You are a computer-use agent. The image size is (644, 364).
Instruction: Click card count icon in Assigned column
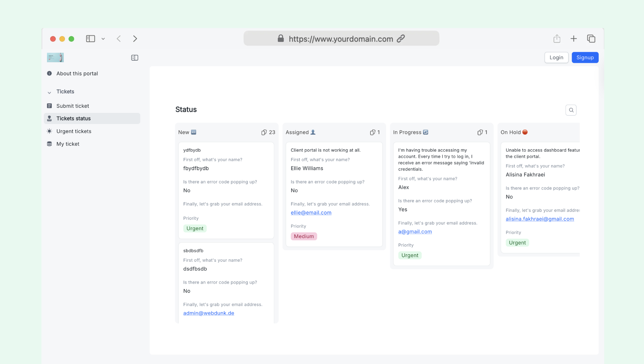click(372, 132)
